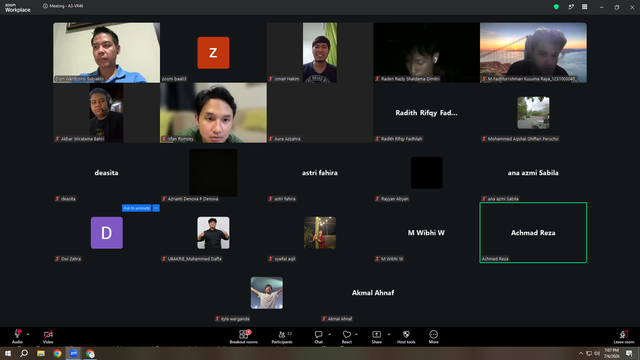Select the highlighted Achmad Reza tile

coord(533,233)
